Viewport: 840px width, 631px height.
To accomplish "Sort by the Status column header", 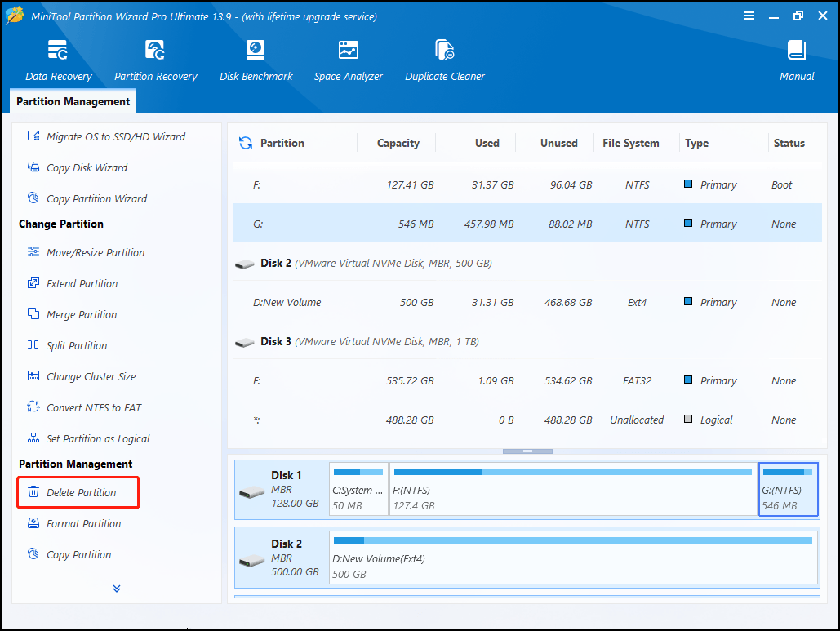I will (x=789, y=143).
